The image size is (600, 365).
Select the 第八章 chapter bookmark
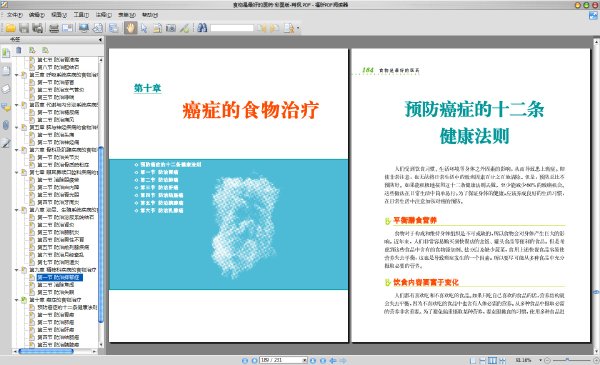pyautogui.click(x=64, y=210)
